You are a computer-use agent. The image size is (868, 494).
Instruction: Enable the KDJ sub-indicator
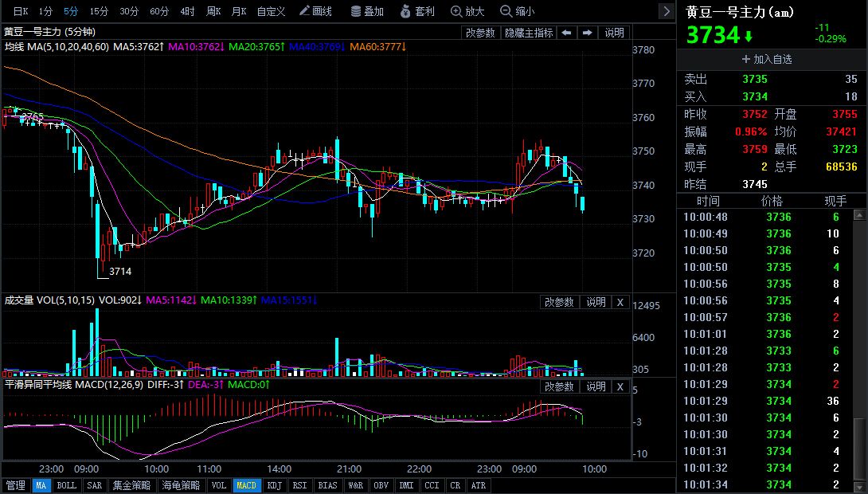click(274, 485)
